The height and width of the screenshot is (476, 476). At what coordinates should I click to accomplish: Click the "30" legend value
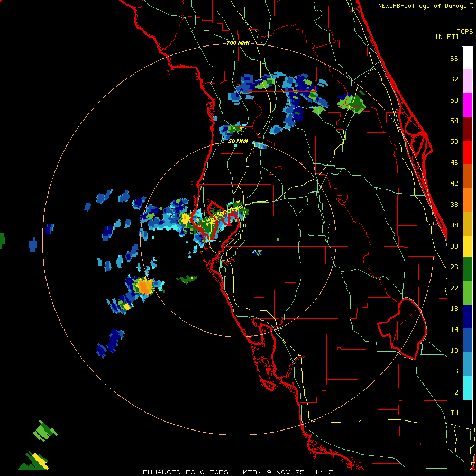pos(454,246)
